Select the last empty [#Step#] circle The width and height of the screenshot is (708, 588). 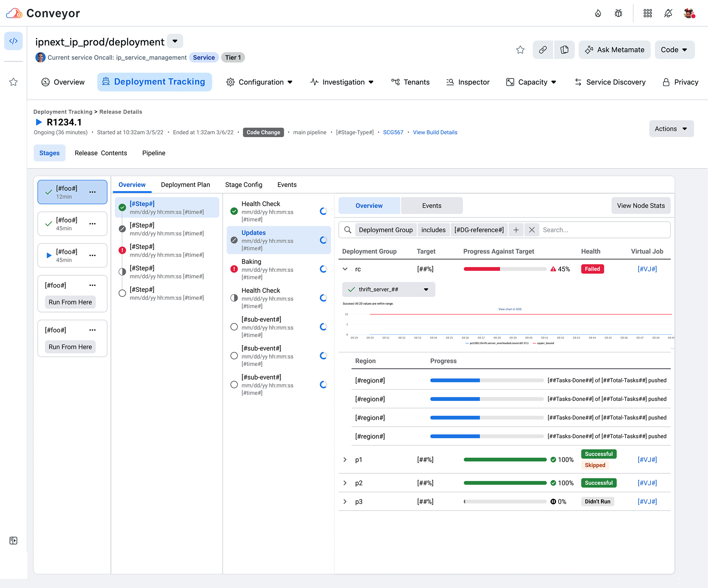122,293
